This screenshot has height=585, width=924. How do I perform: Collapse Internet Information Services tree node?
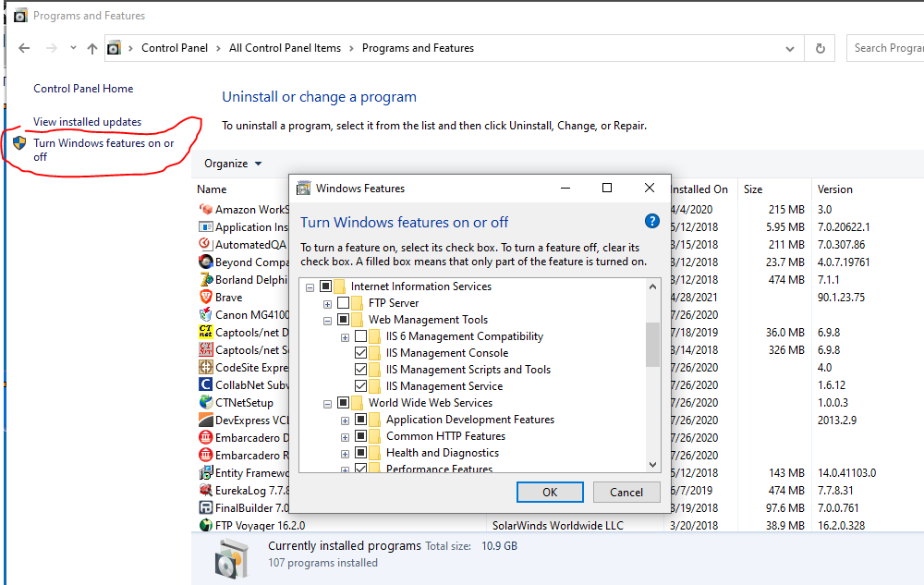coord(310,287)
